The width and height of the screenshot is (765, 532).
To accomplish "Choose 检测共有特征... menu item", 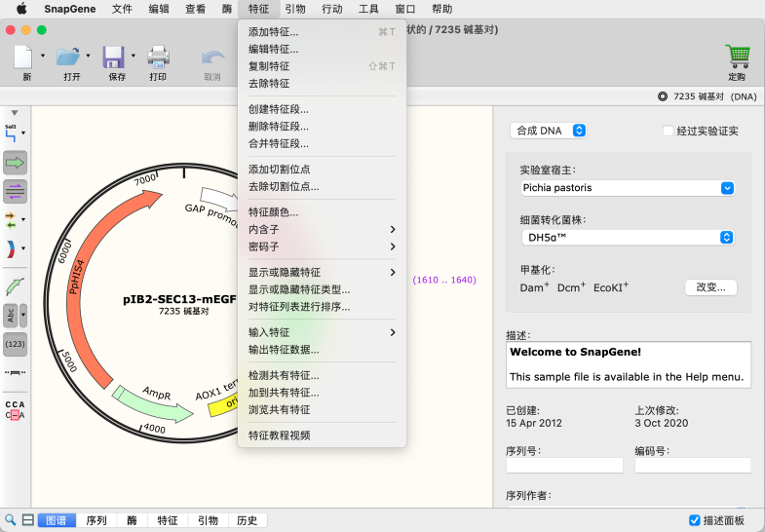I will (322, 375).
